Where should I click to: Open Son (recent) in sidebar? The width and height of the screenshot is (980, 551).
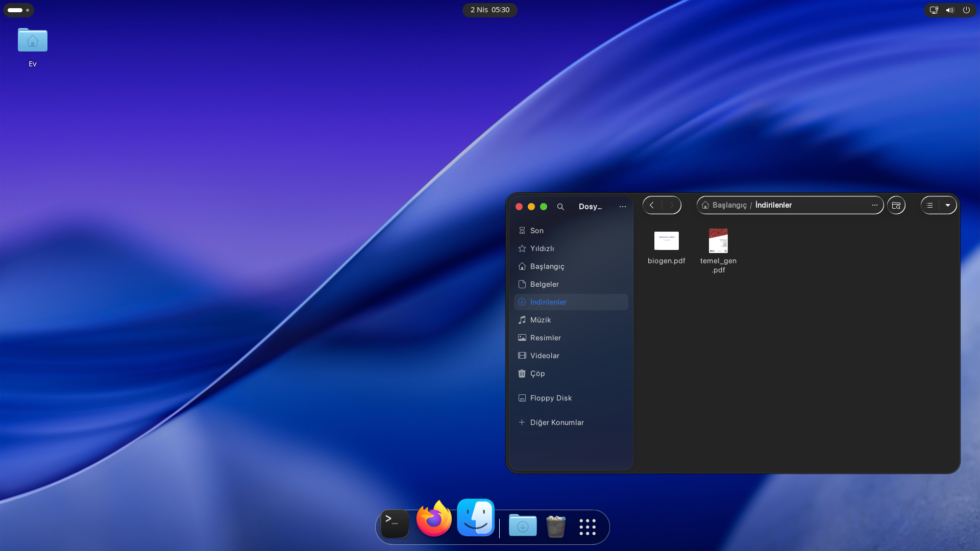point(571,231)
